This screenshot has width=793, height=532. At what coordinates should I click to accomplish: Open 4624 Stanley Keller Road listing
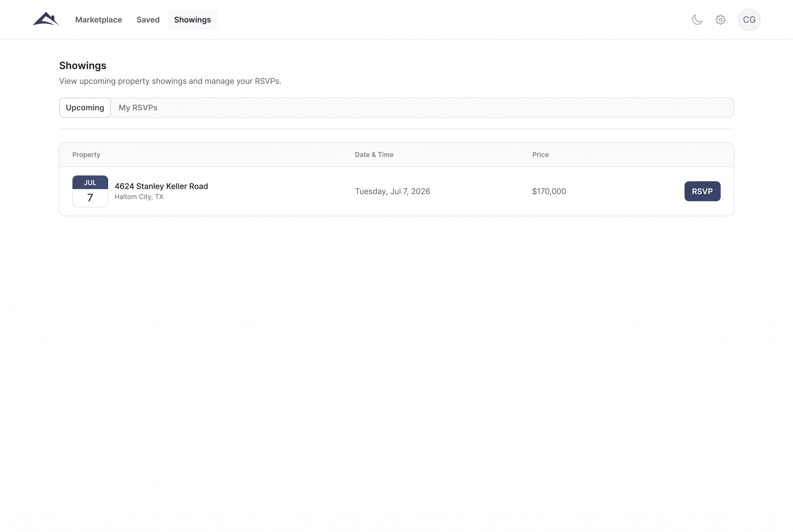click(x=161, y=186)
